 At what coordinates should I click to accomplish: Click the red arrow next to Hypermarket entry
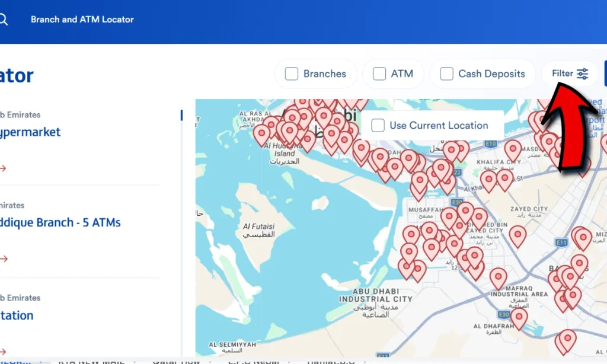(x=3, y=168)
